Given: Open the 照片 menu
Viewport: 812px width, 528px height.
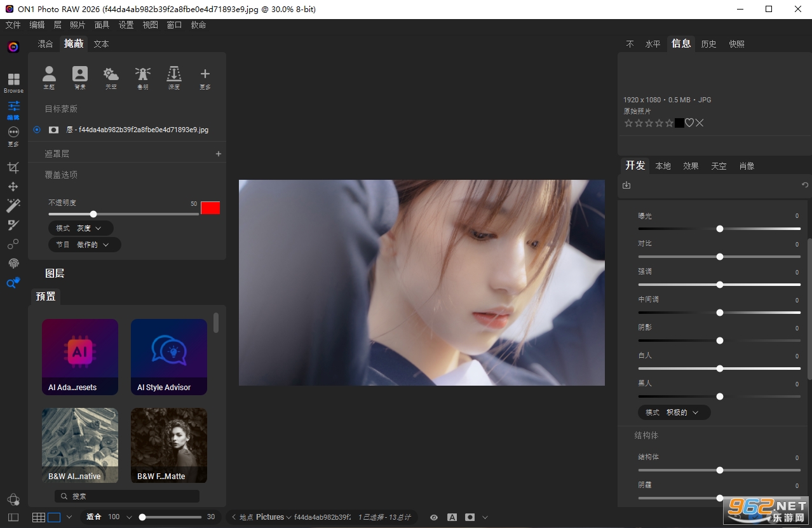Looking at the screenshot, I should point(78,25).
